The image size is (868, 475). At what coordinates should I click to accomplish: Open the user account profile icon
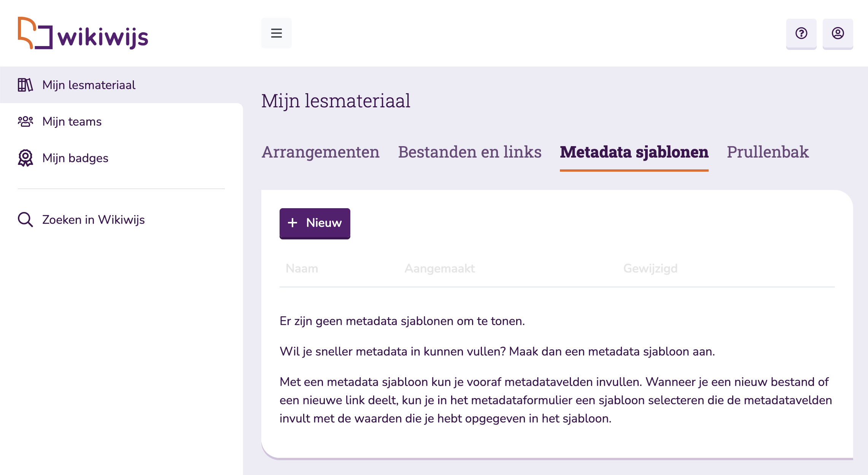838,33
